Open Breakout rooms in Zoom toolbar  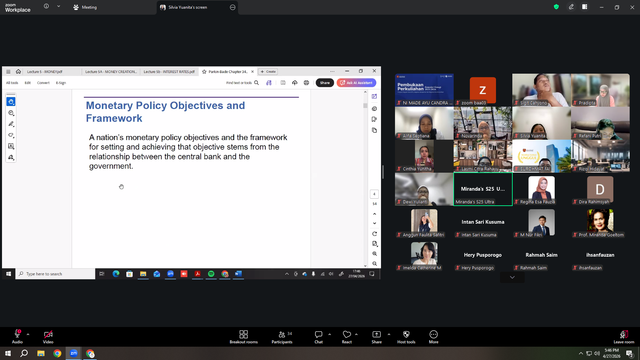pos(243,337)
